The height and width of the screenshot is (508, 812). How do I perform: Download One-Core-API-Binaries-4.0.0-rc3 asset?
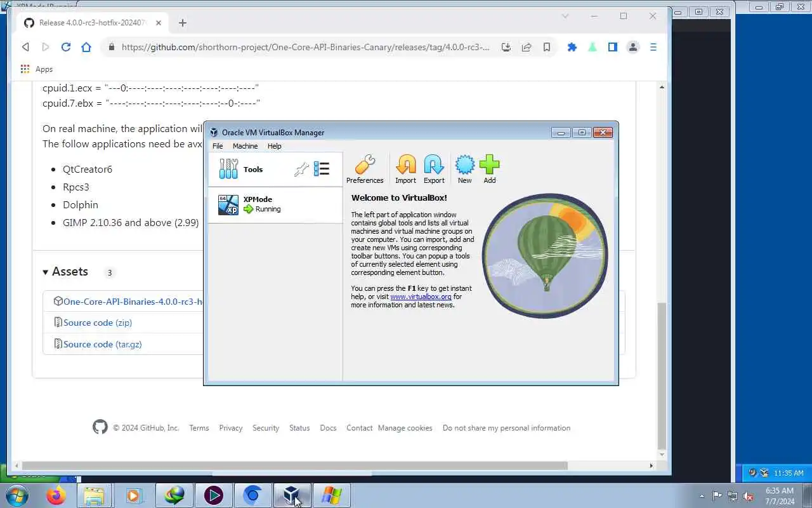(133, 302)
